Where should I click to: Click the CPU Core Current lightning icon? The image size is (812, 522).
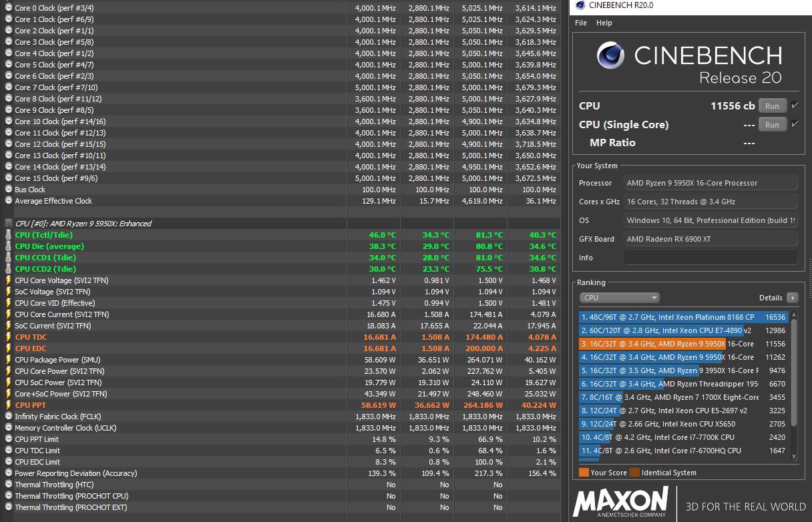pos(9,314)
